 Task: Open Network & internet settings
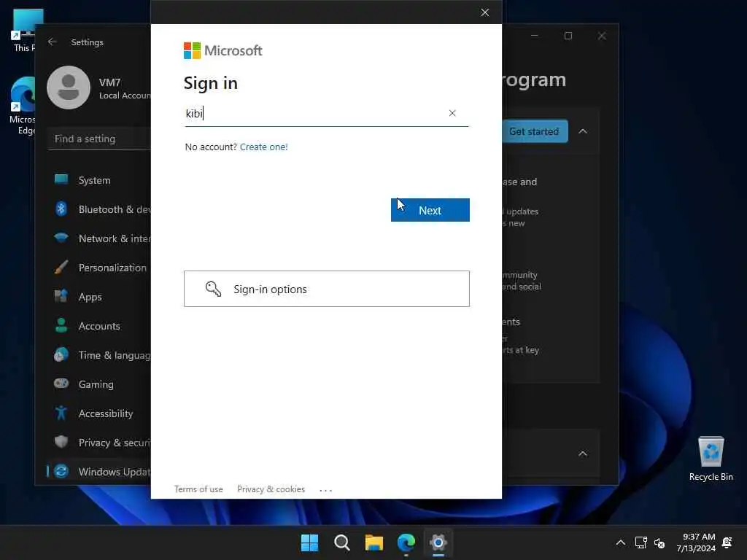click(x=99, y=238)
